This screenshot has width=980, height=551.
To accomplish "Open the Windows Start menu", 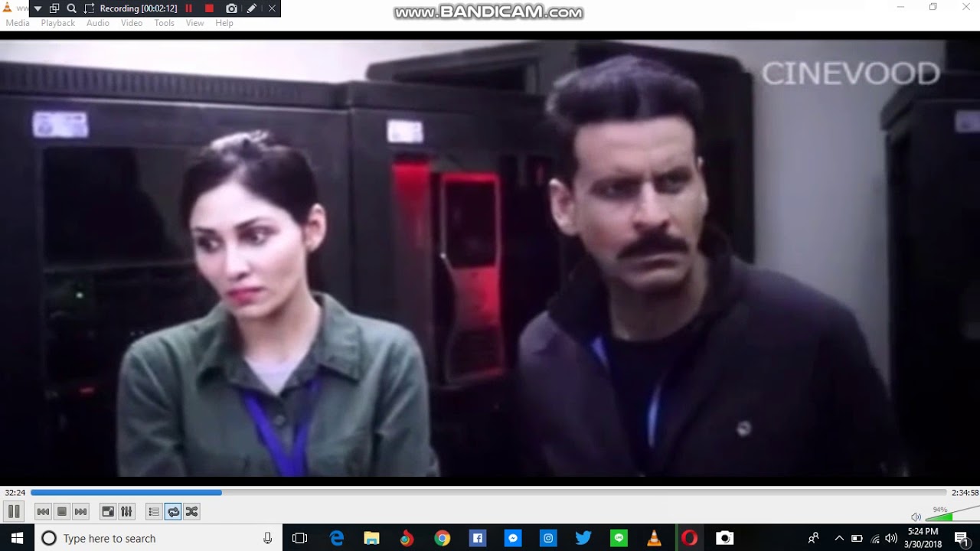I will pos(17,538).
